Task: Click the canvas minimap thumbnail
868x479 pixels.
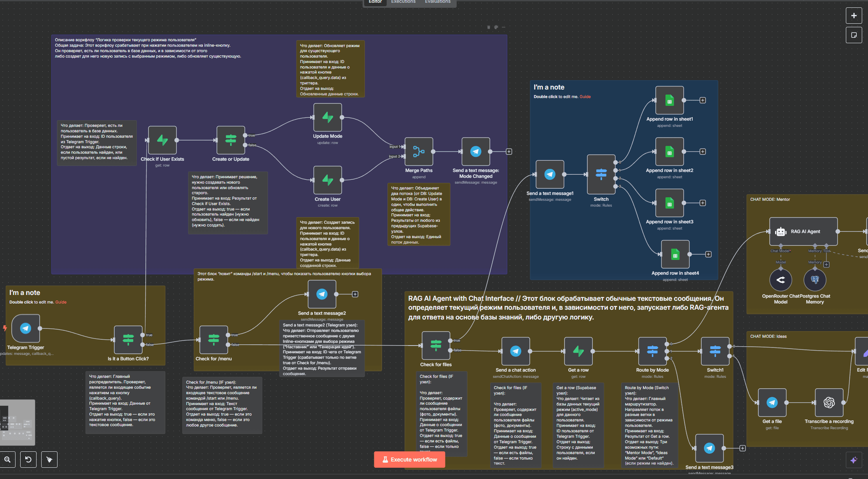Action: (x=17, y=422)
